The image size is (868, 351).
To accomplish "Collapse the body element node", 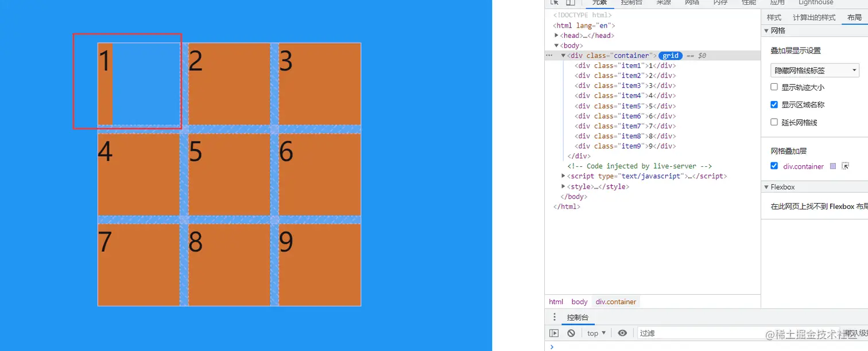I will tap(557, 45).
